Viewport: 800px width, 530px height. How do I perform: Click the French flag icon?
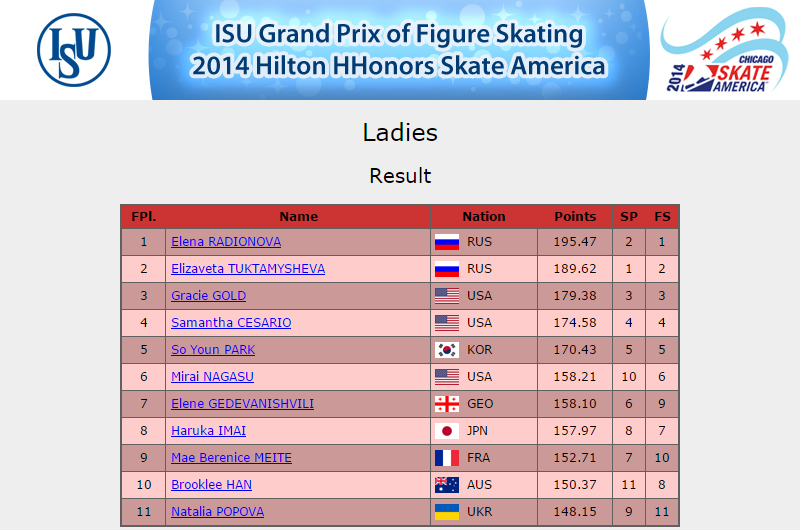pos(446,458)
